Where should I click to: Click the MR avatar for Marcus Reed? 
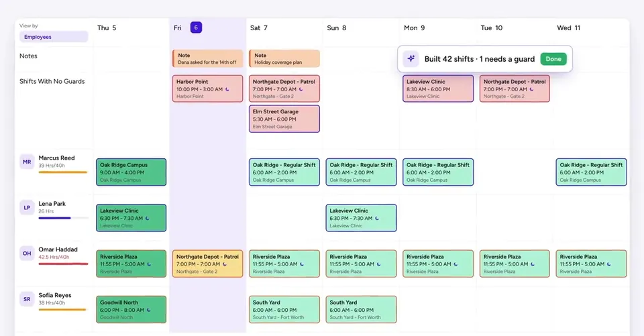[27, 162]
